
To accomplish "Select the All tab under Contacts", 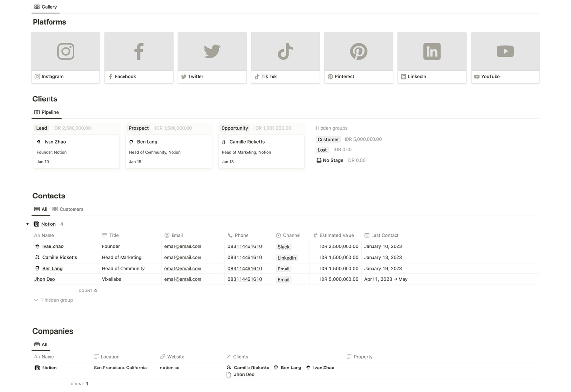I will click(41, 209).
